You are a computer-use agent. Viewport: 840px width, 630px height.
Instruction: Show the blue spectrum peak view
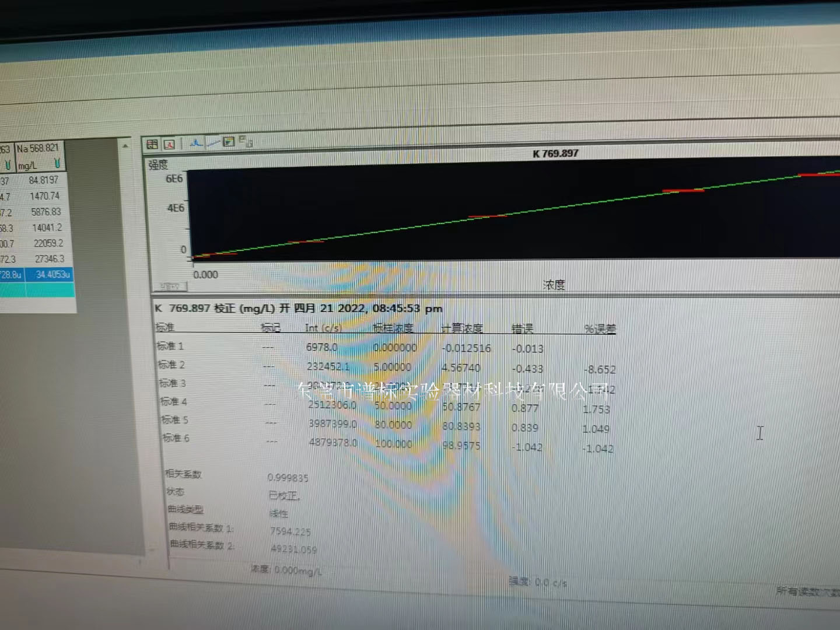point(196,142)
